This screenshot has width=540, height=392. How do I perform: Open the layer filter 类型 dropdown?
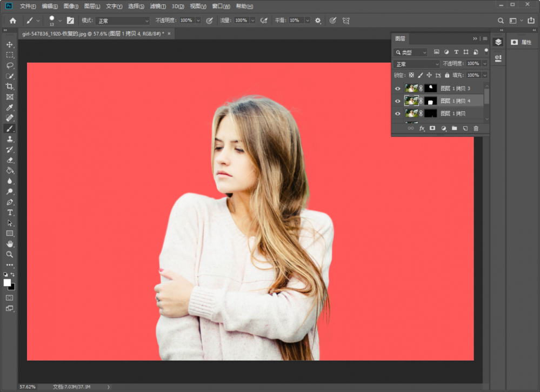tap(411, 52)
